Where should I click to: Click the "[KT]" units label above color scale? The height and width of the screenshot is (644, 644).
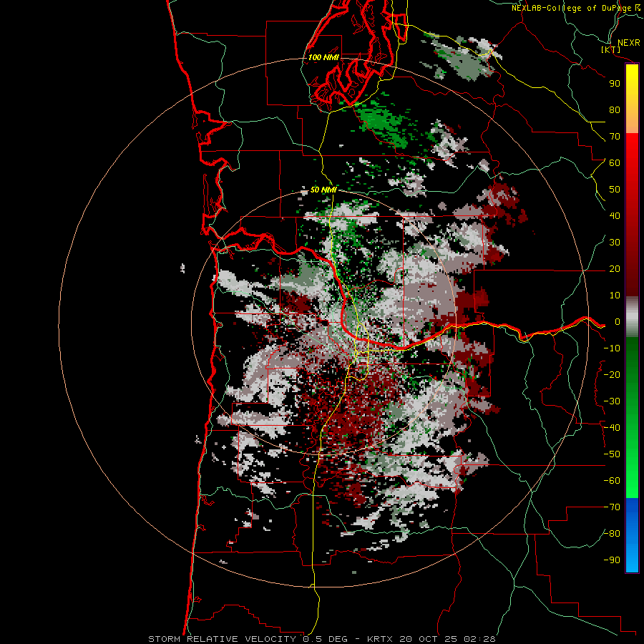pos(611,49)
